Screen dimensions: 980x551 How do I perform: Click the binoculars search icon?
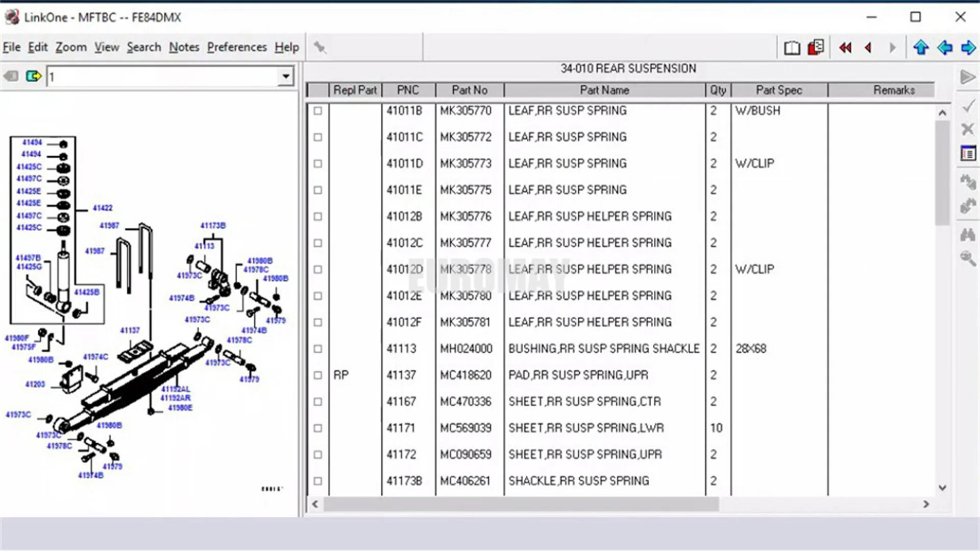tap(968, 234)
